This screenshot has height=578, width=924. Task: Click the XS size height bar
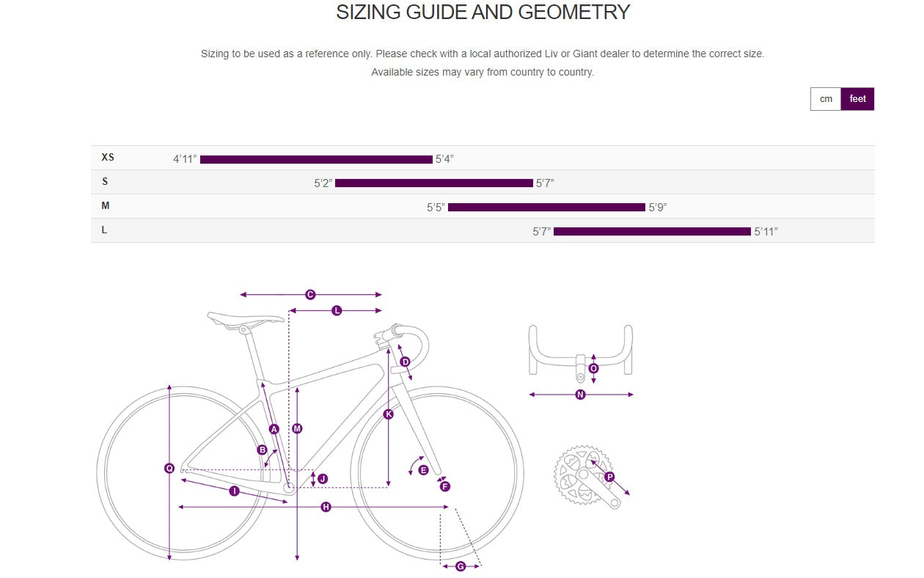tap(316, 159)
